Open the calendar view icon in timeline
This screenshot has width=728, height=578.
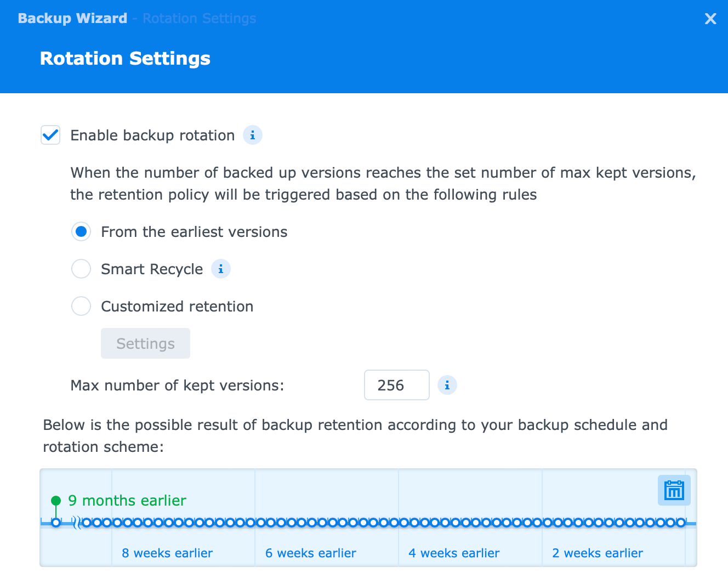click(x=674, y=490)
